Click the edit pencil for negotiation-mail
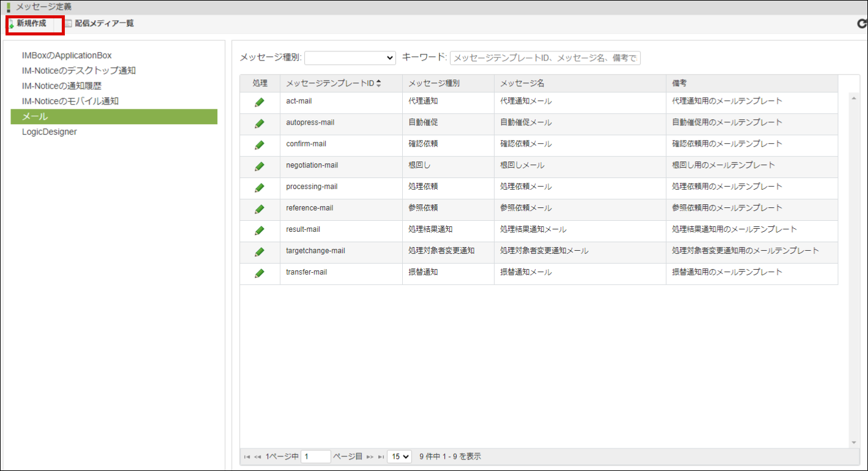This screenshot has width=868, height=471. pos(260,166)
